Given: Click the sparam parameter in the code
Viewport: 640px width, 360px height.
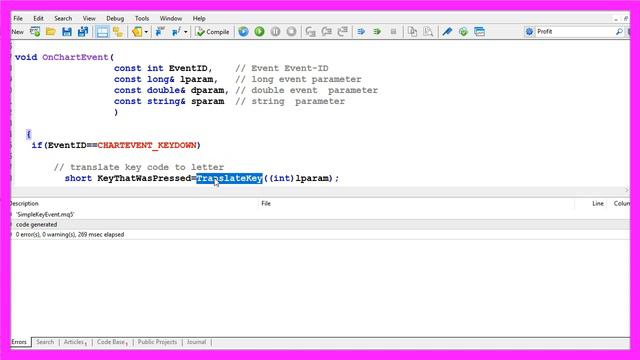Looking at the screenshot, I should point(208,101).
